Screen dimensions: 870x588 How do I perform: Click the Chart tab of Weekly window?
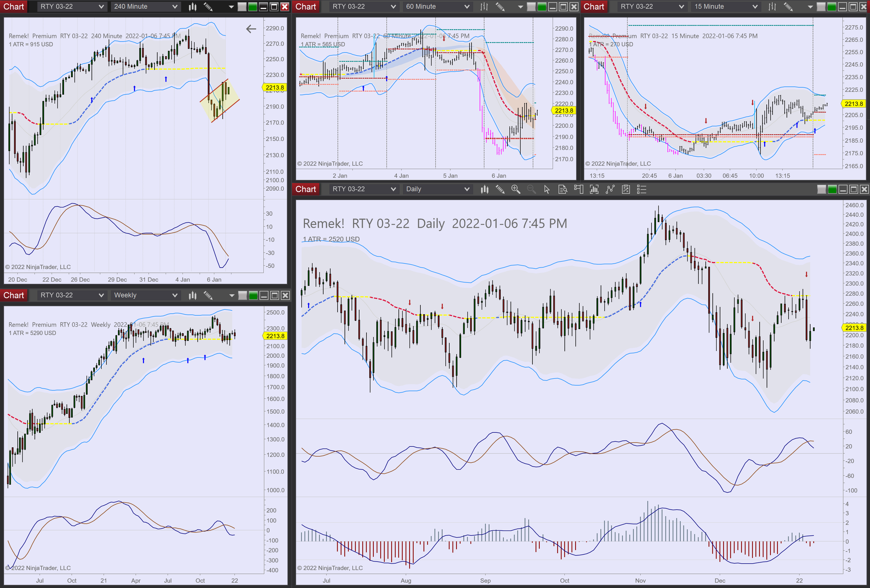point(14,295)
